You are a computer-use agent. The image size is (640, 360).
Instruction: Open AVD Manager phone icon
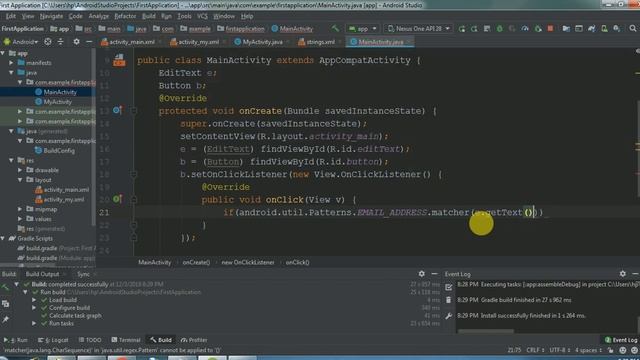click(604, 29)
